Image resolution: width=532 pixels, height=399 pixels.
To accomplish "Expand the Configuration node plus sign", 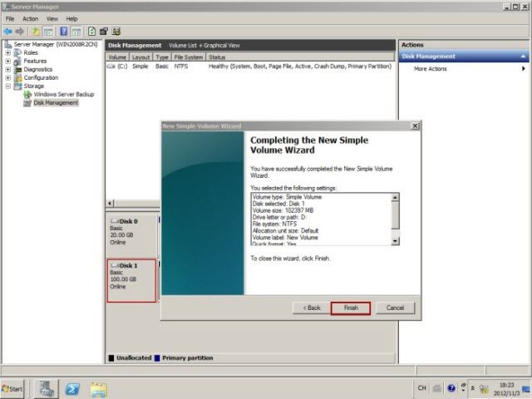I will tap(8, 77).
